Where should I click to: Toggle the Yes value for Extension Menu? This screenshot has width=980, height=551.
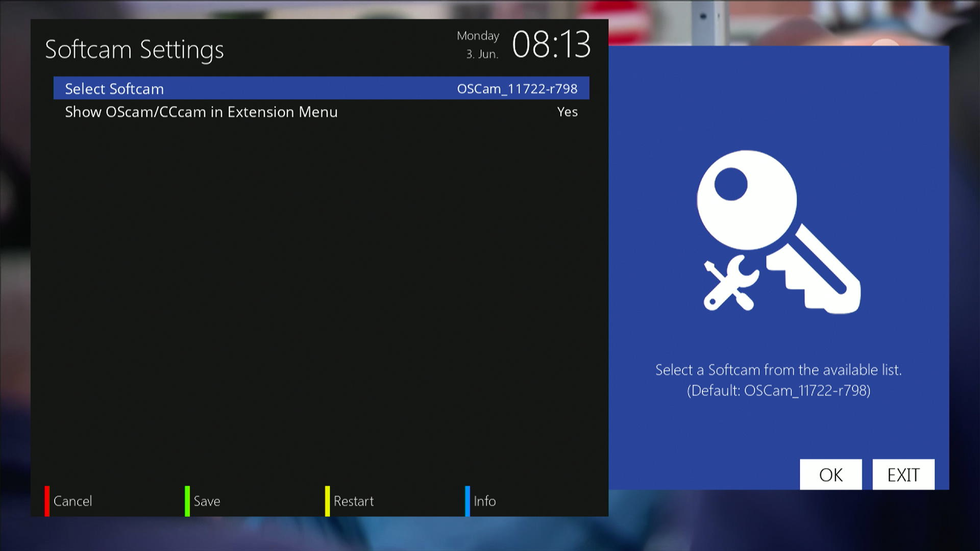tap(567, 112)
